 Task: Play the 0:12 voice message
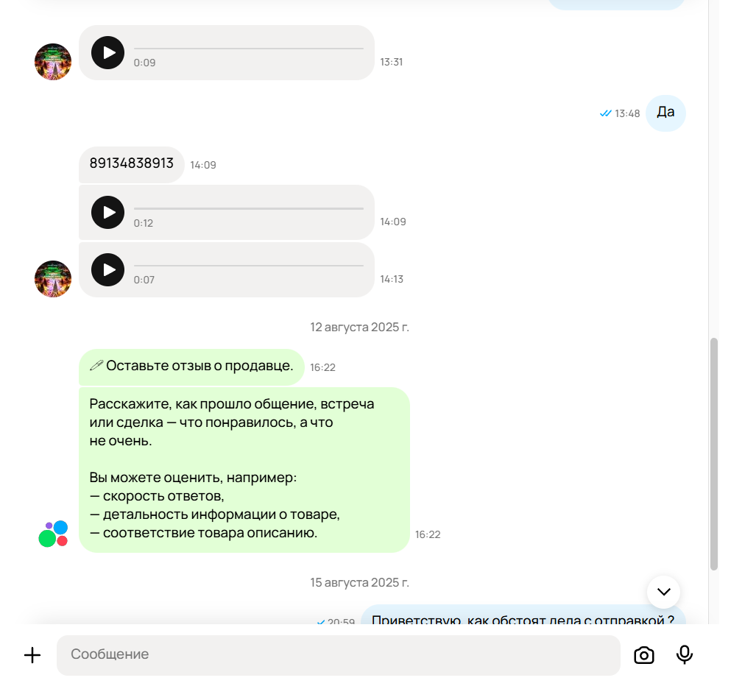107,213
